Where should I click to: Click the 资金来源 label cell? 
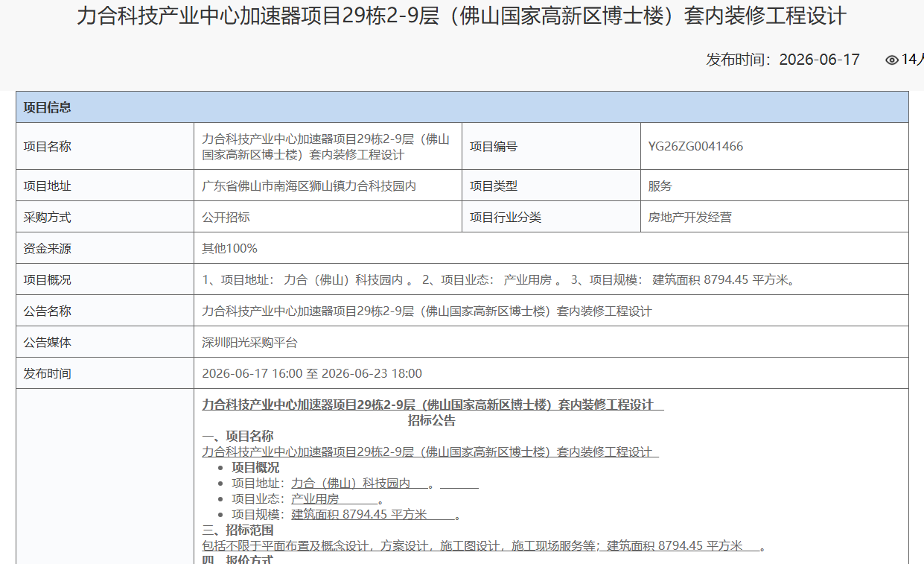click(105, 249)
